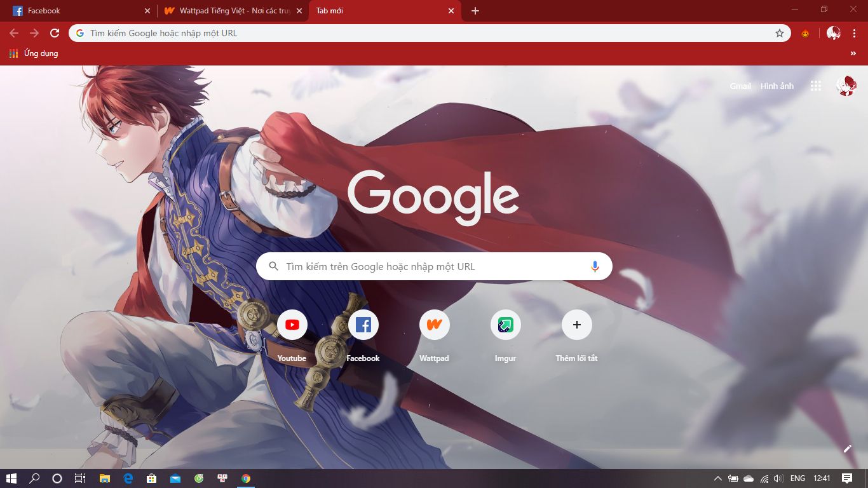Image resolution: width=868 pixels, height=488 pixels.
Task: Open Windows search from the taskbar
Action: point(35,478)
